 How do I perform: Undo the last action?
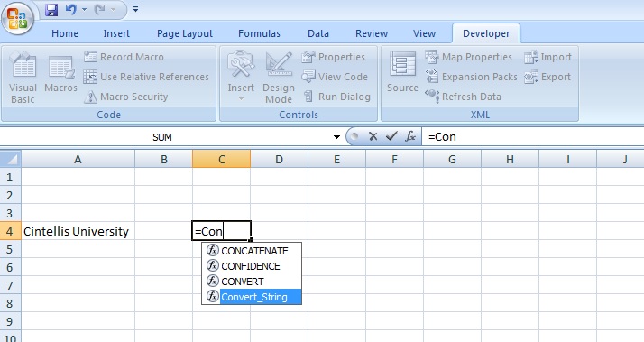[x=70, y=9]
